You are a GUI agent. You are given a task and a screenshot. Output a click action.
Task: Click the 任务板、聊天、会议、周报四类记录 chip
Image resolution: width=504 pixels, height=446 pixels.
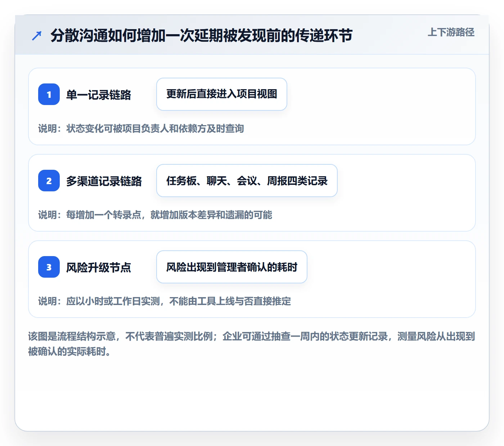247,181
